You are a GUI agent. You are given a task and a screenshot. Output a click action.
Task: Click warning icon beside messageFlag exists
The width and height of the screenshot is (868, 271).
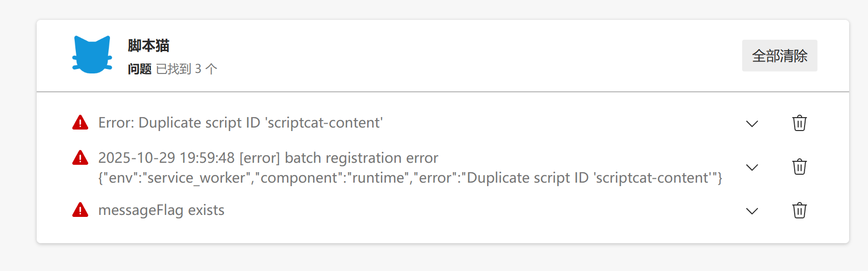coord(80,210)
